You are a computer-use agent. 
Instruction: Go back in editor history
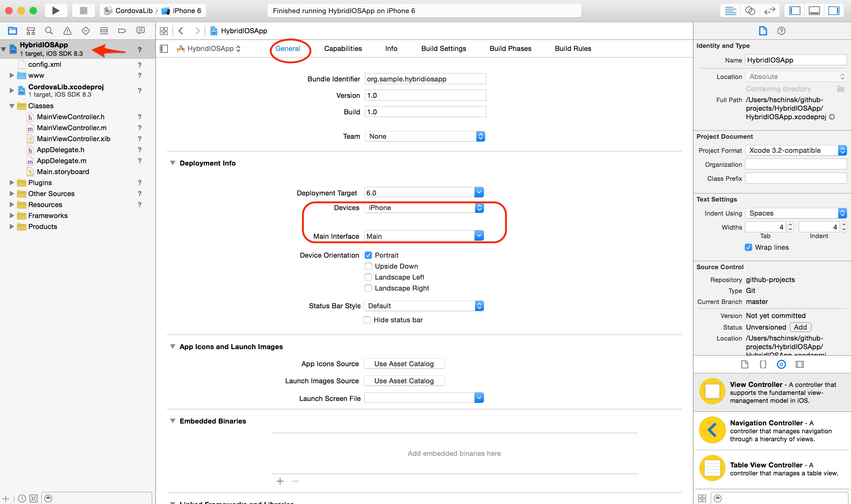pos(181,31)
